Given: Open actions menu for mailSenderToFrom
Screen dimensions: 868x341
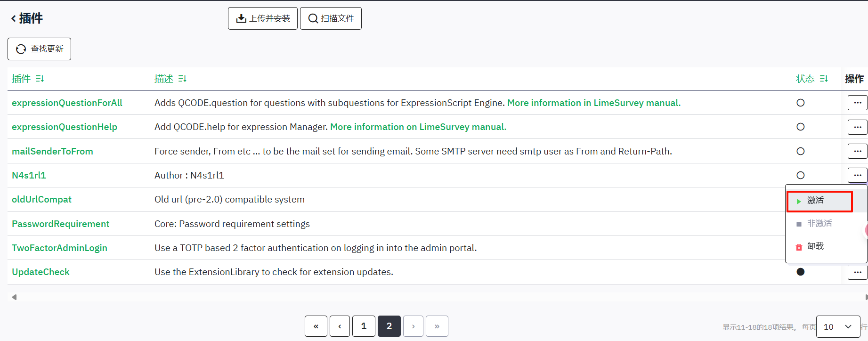Looking at the screenshot, I should pos(857,151).
